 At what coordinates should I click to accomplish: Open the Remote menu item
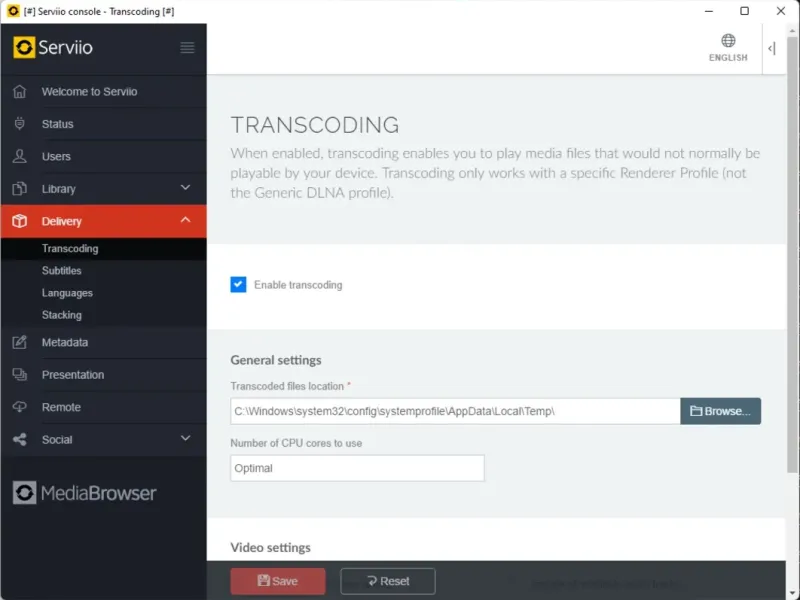tap(104, 407)
